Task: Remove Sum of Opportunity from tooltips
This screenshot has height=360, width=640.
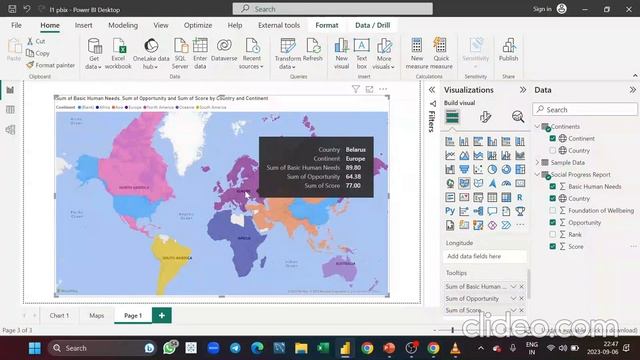Action: pyautogui.click(x=521, y=298)
